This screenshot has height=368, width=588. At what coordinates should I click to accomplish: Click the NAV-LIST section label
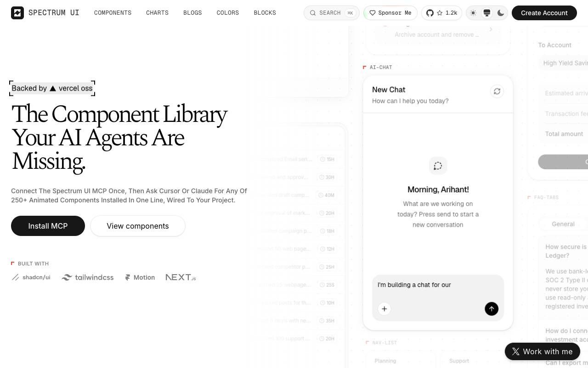coord(384,343)
